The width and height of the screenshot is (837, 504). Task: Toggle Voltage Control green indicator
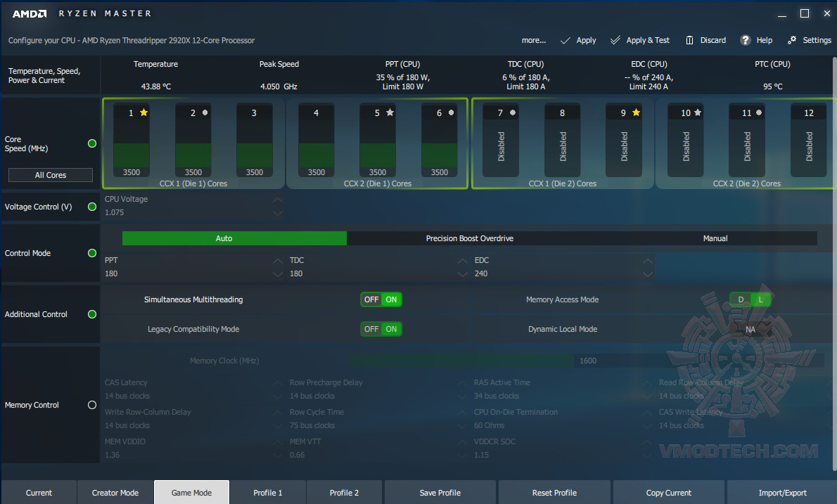(x=92, y=207)
